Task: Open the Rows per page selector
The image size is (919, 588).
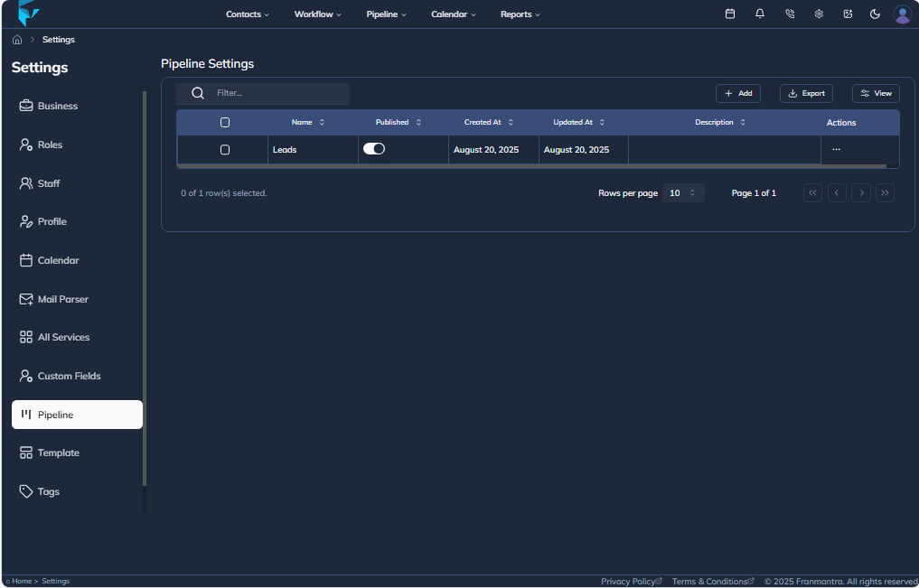Action: [x=683, y=192]
